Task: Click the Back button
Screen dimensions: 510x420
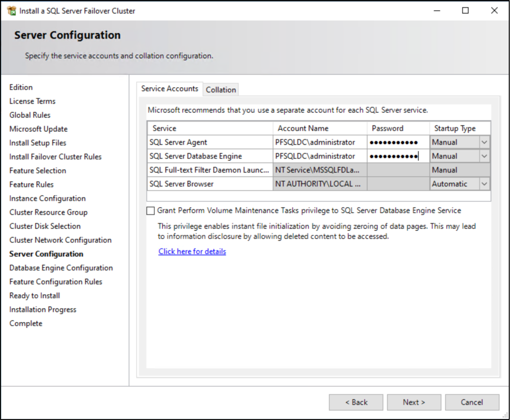Action: pos(356,402)
